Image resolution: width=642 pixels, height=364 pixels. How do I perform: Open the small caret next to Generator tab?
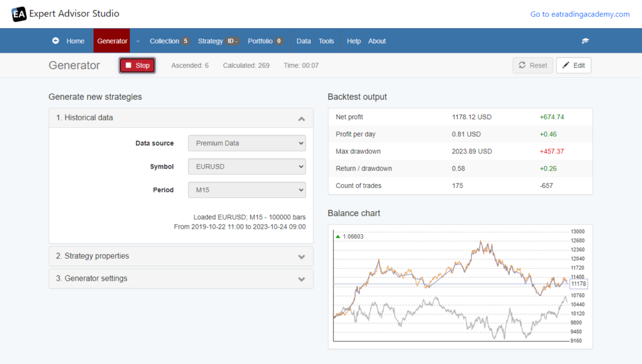(137, 41)
